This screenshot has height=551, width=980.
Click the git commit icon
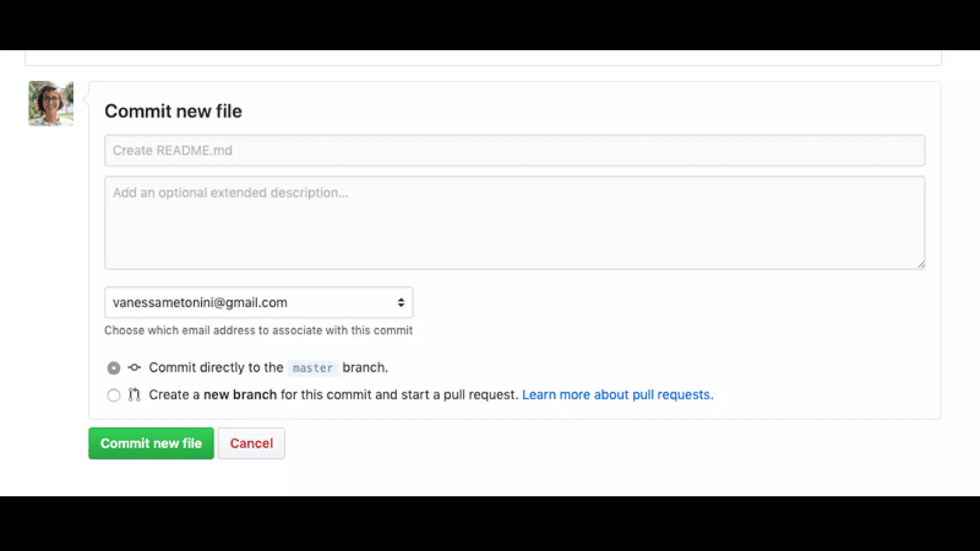pos(134,367)
